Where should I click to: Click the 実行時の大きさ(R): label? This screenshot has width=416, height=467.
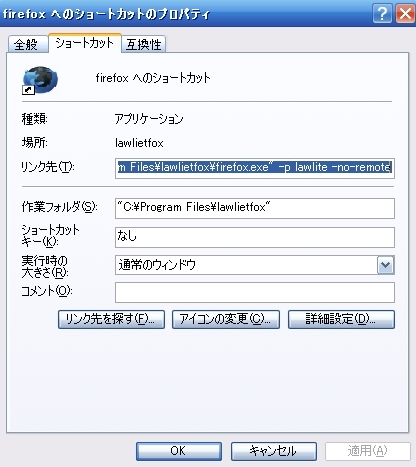point(45,266)
